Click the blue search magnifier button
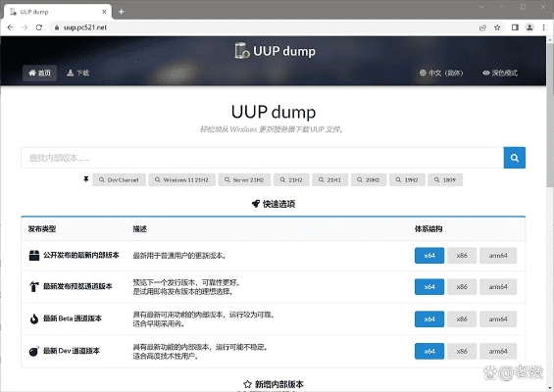The width and height of the screenshot is (554, 392). tap(515, 158)
